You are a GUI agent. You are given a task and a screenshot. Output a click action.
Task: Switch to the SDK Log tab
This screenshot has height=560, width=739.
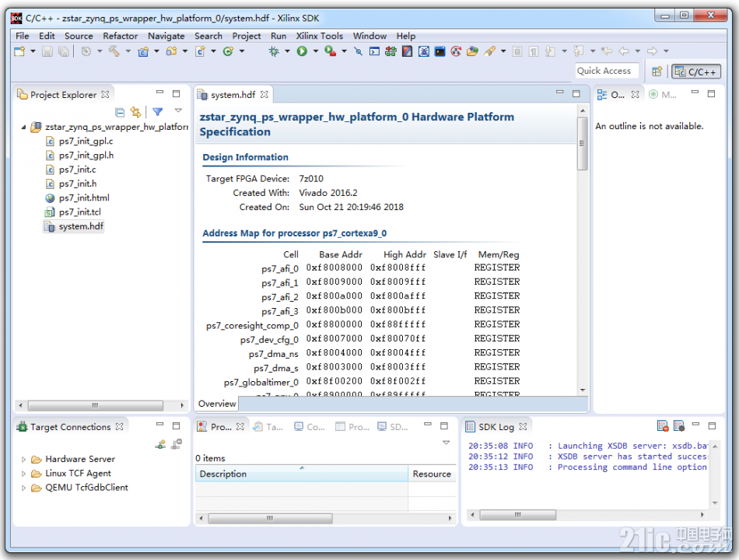click(496, 426)
